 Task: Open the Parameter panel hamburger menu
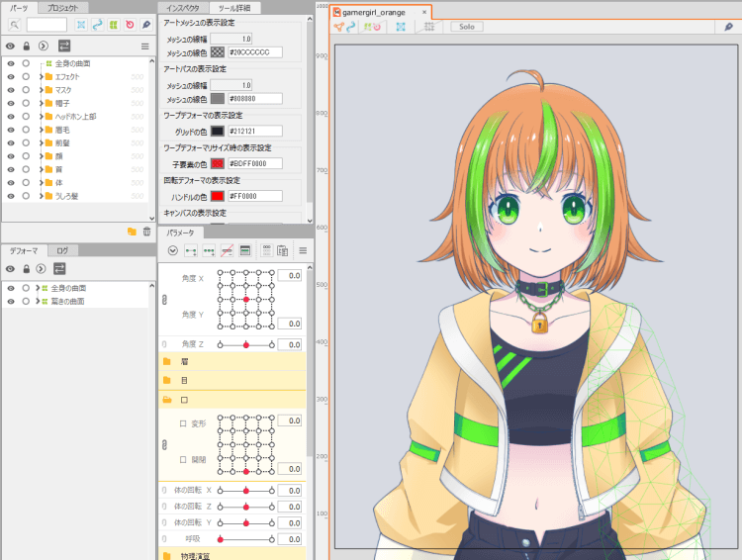pos(303,251)
